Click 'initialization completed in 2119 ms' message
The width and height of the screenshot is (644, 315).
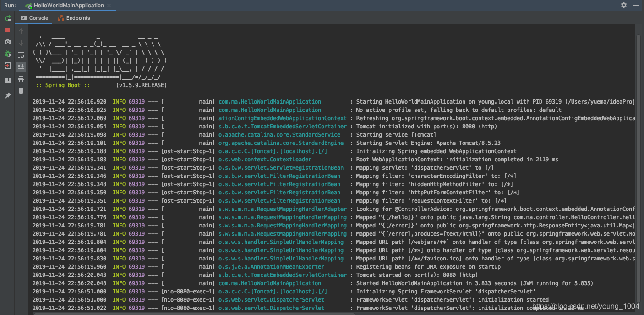click(502, 160)
